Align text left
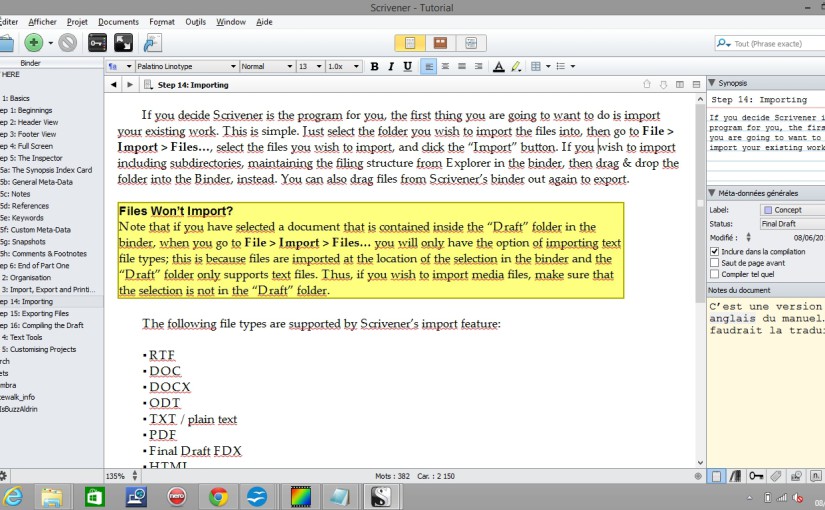This screenshot has height=510, width=825. [x=429, y=66]
